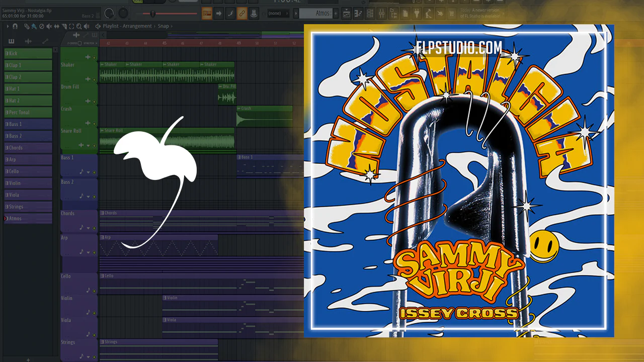Select the Delete tool in playlist toolbar

coord(41,26)
